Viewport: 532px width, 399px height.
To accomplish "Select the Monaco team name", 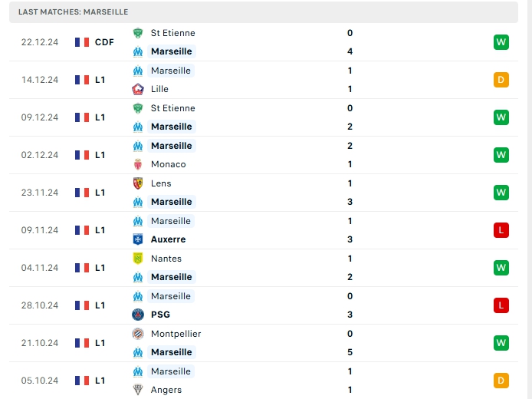I will tap(168, 164).
